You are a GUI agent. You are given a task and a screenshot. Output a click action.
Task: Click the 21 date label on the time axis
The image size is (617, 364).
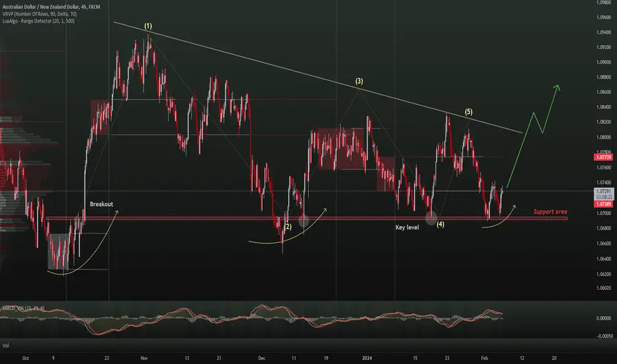218,358
